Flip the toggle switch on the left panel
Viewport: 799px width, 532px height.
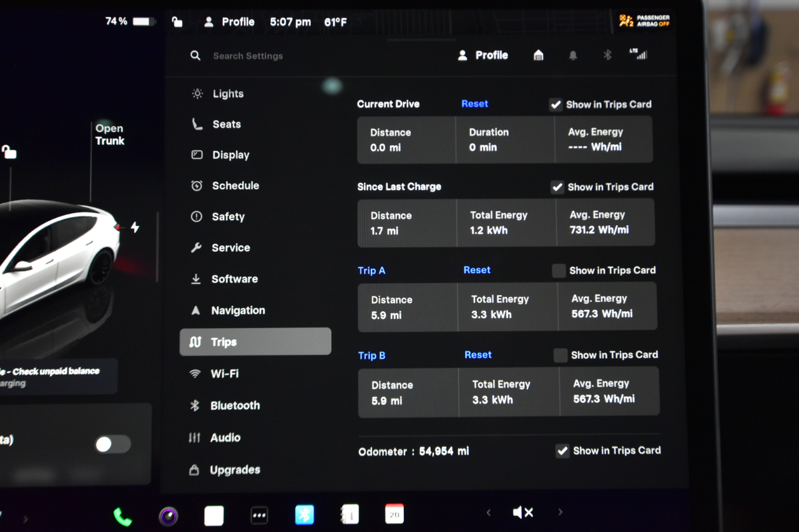coord(111,444)
